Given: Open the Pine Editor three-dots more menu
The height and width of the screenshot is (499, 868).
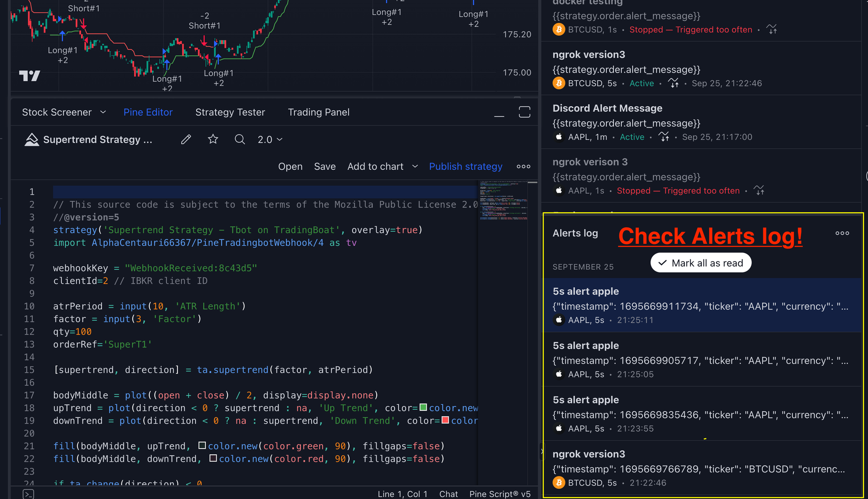Looking at the screenshot, I should pyautogui.click(x=523, y=166).
